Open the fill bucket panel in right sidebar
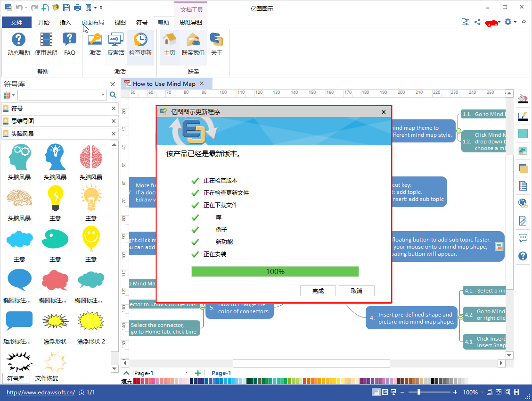 pyautogui.click(x=523, y=98)
